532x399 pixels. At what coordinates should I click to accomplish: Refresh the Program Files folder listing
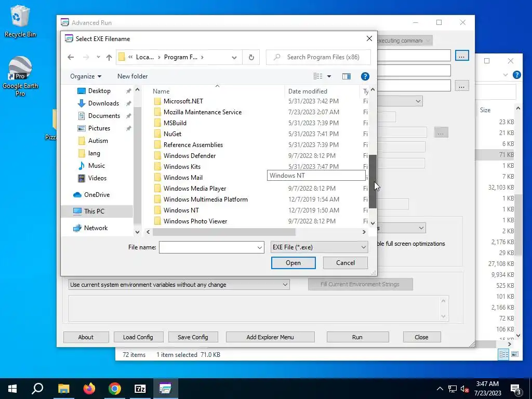point(251,57)
